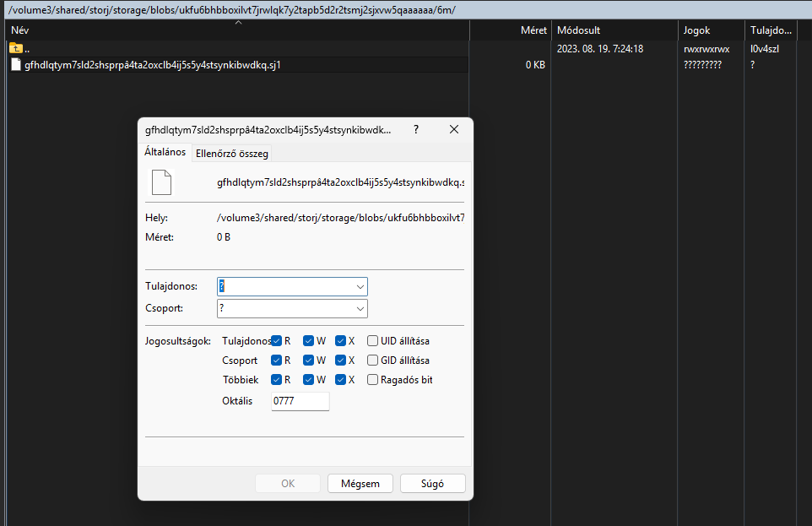
Task: Expand the Csoport dropdown
Action: 360,309
